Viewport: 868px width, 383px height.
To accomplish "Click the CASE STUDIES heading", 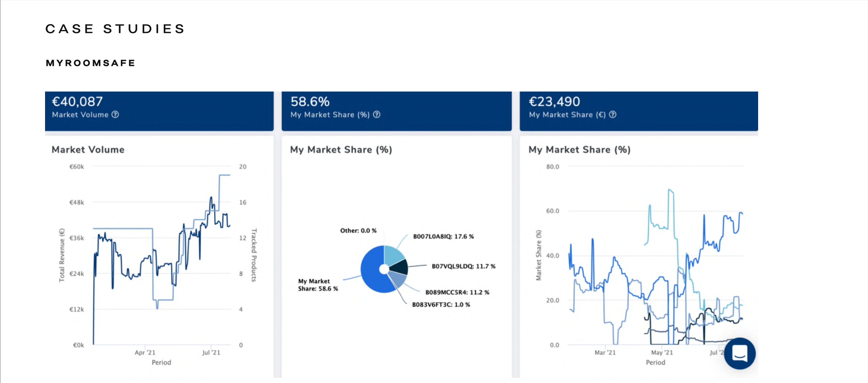I will pyautogui.click(x=115, y=29).
